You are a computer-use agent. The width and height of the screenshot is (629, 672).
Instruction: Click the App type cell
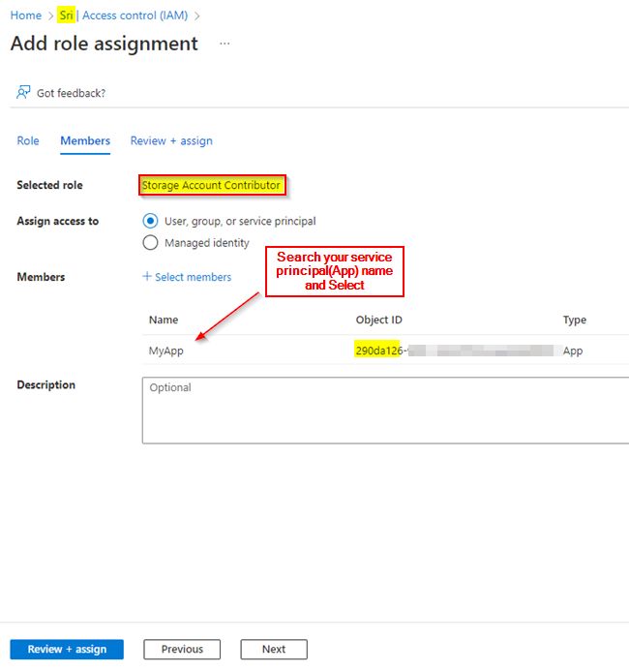[573, 351]
